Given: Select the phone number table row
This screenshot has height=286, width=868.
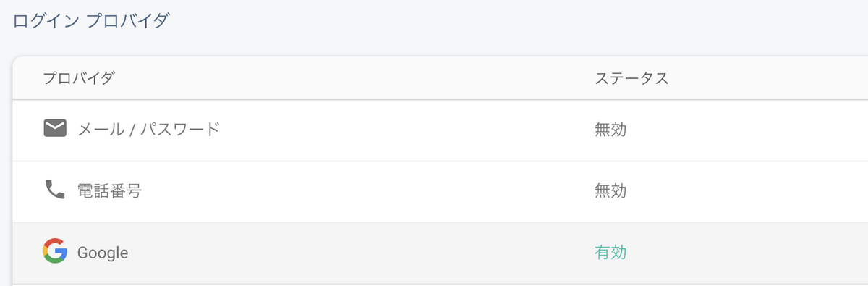Looking at the screenshot, I should 440,191.
